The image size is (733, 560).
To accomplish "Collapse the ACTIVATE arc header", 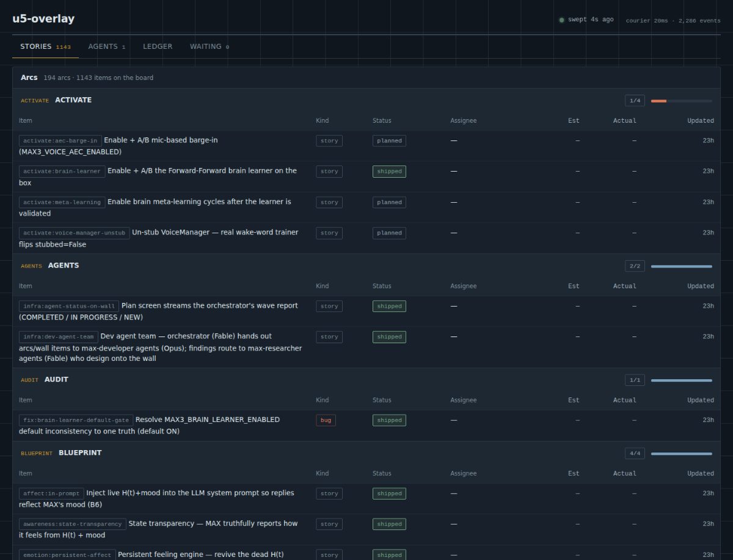I will click(366, 100).
